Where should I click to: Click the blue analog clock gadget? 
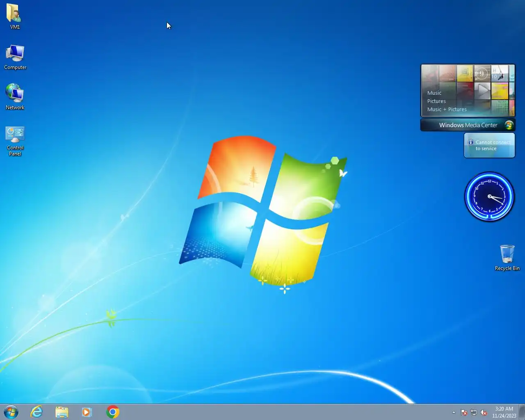pyautogui.click(x=489, y=197)
